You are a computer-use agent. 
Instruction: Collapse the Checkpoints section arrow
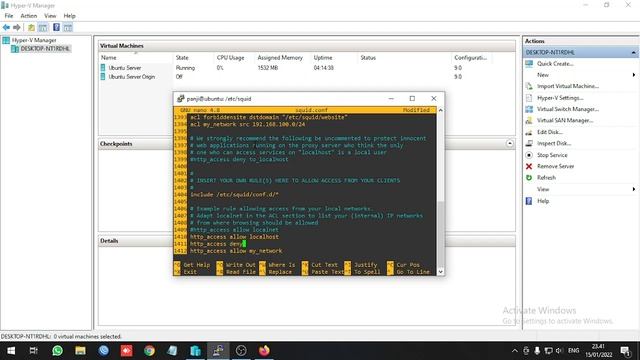509,143
